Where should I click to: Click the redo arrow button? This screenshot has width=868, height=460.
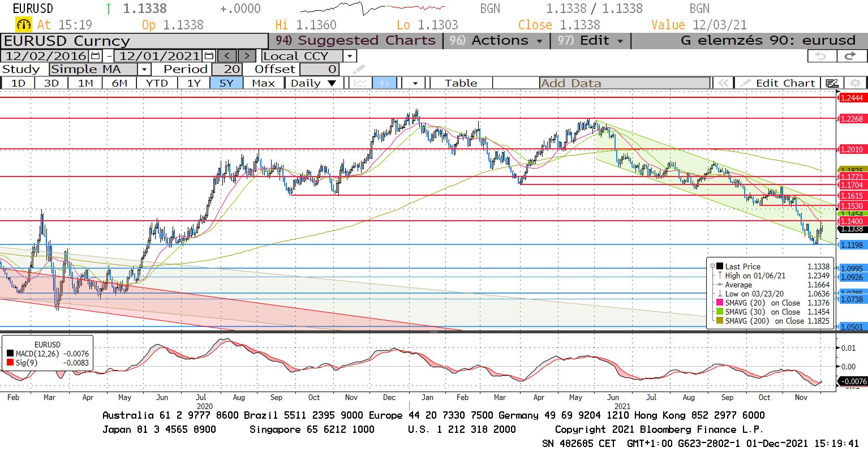click(x=850, y=56)
